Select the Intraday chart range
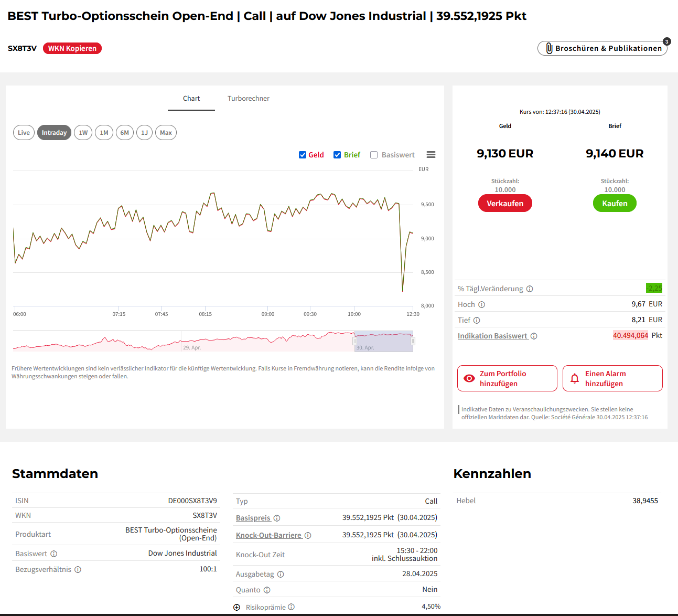Viewport: 678px width, 616px height. click(x=55, y=133)
